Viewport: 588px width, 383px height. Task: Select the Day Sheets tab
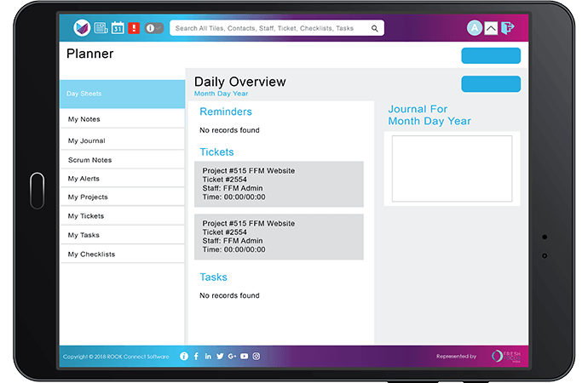(122, 94)
